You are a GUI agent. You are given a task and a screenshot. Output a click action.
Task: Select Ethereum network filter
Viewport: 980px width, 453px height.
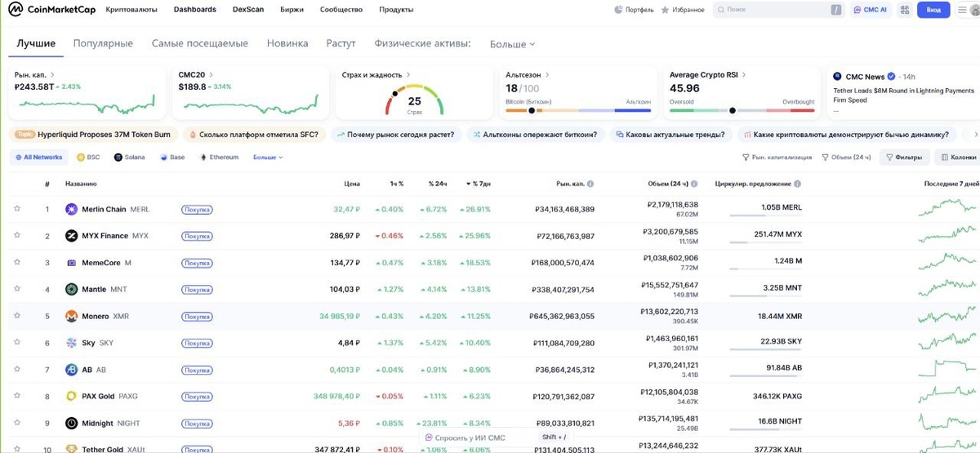click(x=219, y=157)
